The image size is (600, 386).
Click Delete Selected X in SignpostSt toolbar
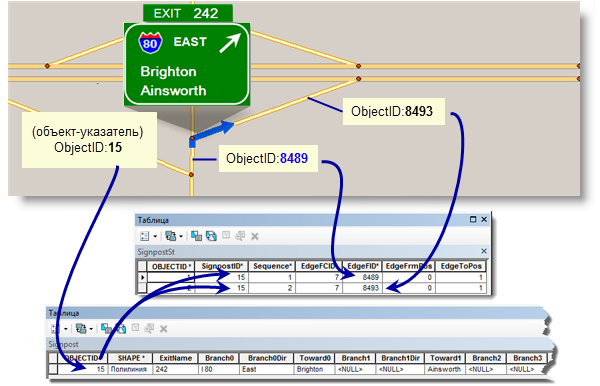tap(255, 236)
